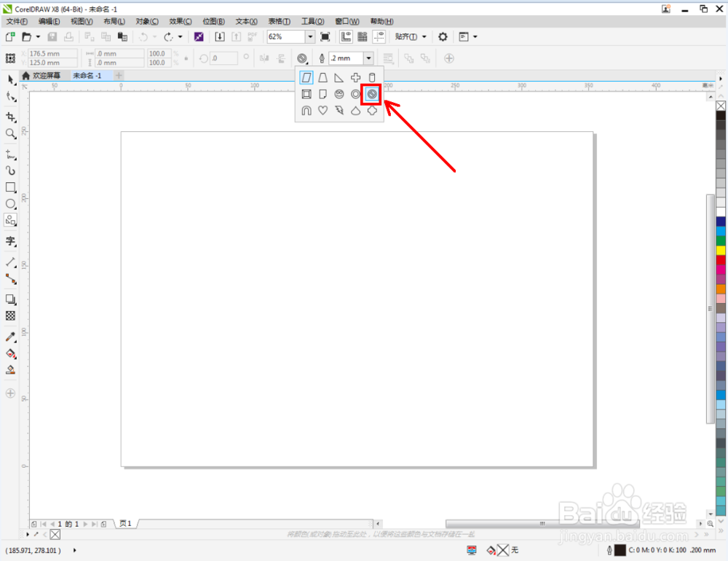Viewport: 728px width, 561px height.
Task: Pick the red swatch in palette
Action: click(x=721, y=260)
